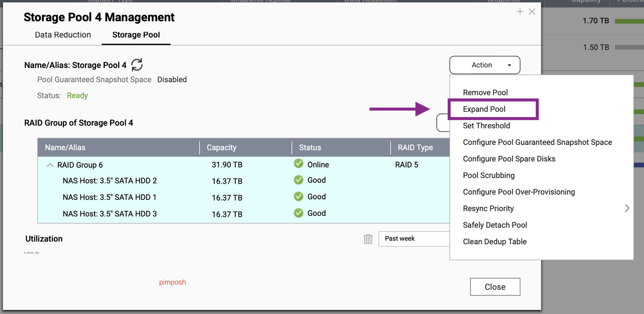This screenshot has width=644, height=314.
Task: Select the NAS Host 3.5" SATA HDD 3 row
Action: (244, 214)
